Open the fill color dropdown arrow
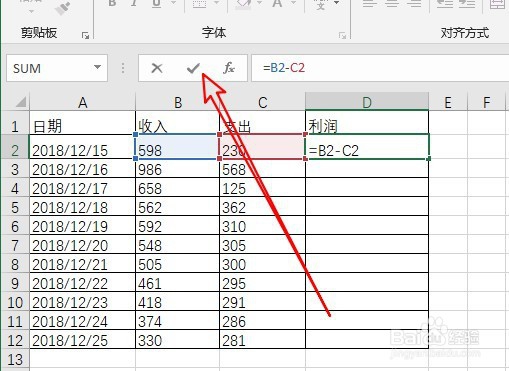The image size is (509, 371). pos(259,3)
